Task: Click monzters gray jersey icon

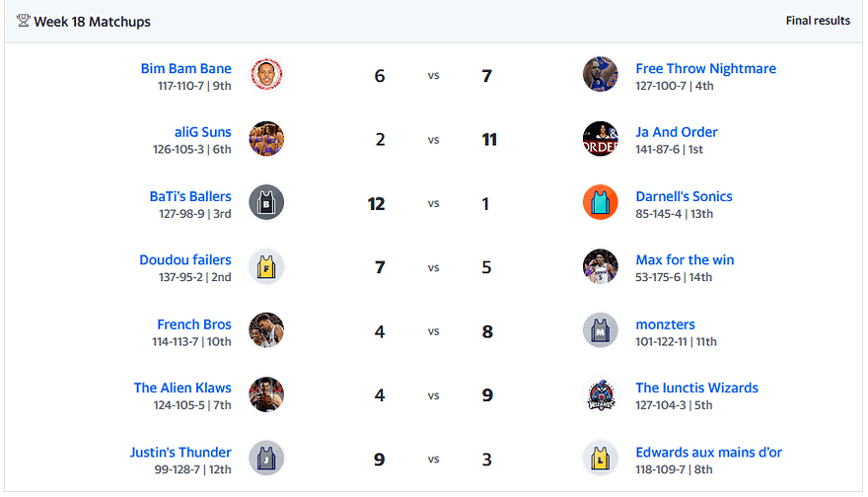Action: [x=601, y=330]
